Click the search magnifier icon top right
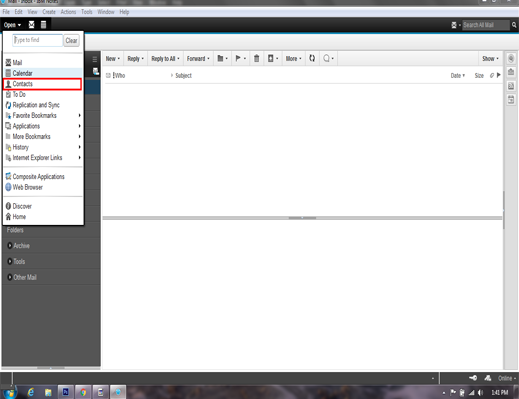The width and height of the screenshot is (519, 399). click(x=514, y=25)
